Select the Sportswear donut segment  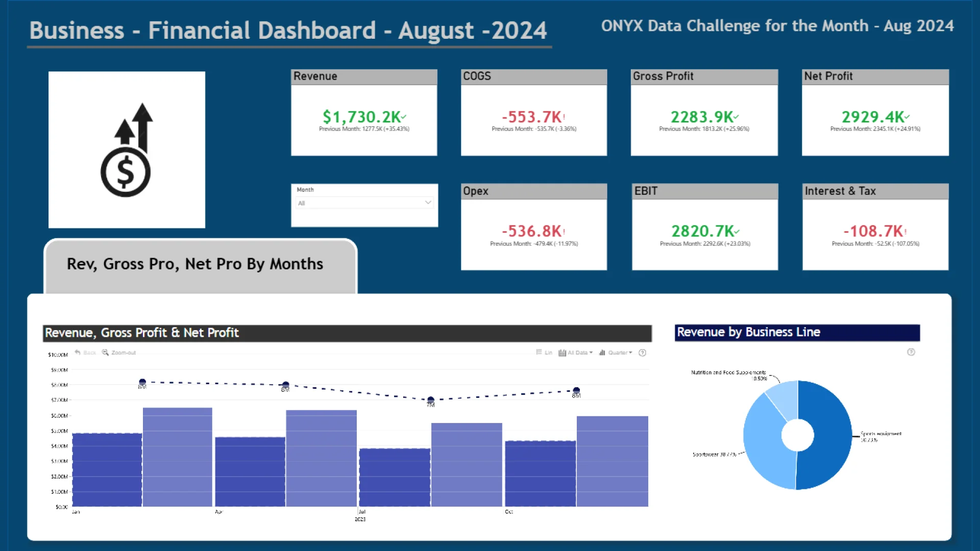762,445
